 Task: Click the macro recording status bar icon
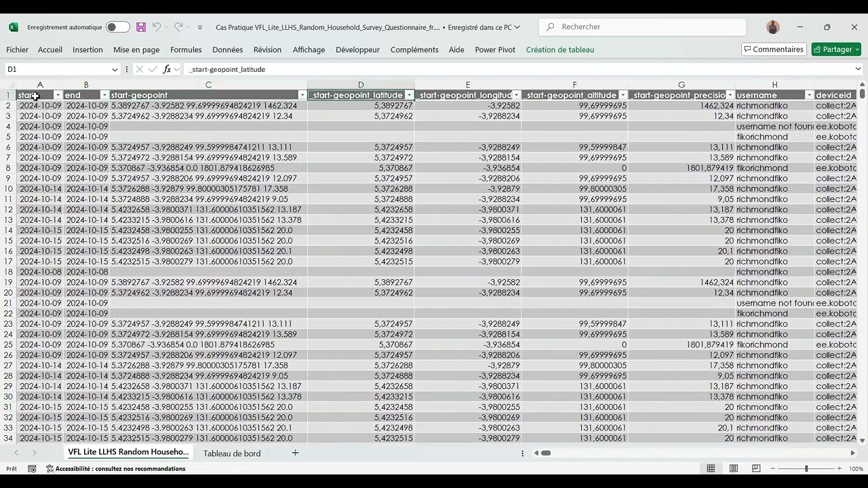[x=32, y=469]
